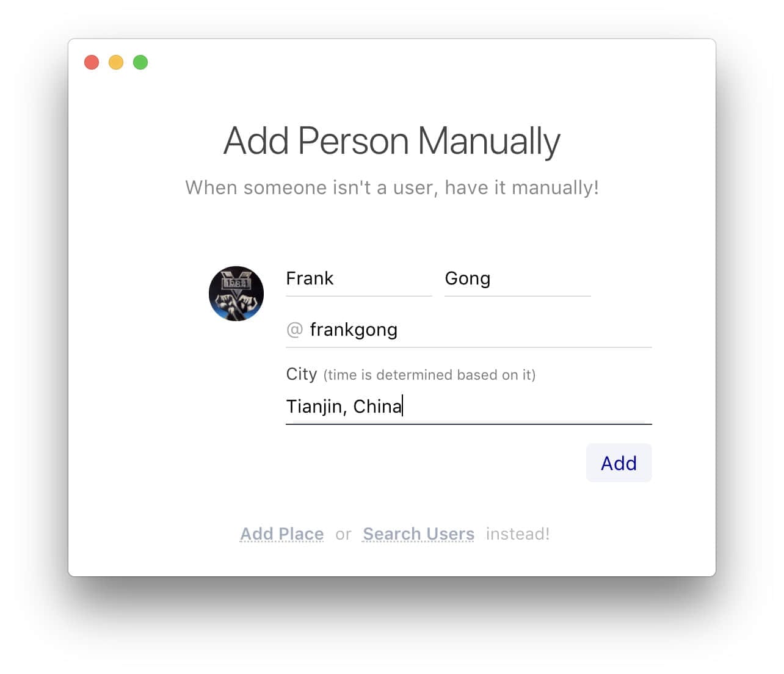Click the word China in the city field
784x674 pixels.
coord(377,407)
